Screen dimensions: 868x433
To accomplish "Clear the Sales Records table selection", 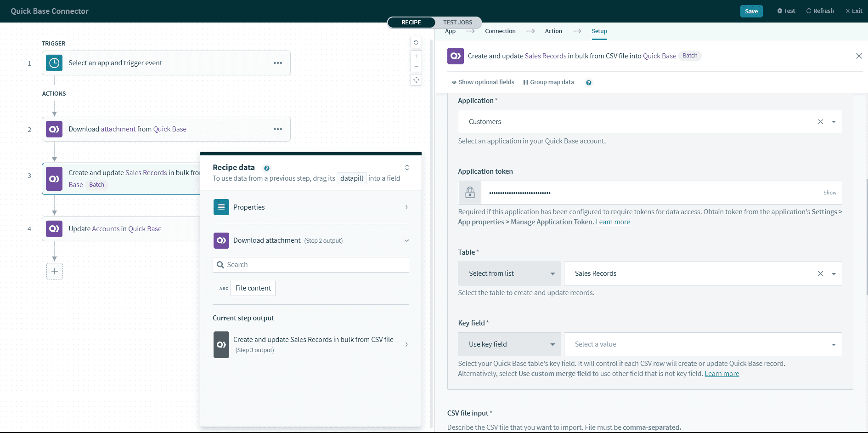I will [820, 273].
